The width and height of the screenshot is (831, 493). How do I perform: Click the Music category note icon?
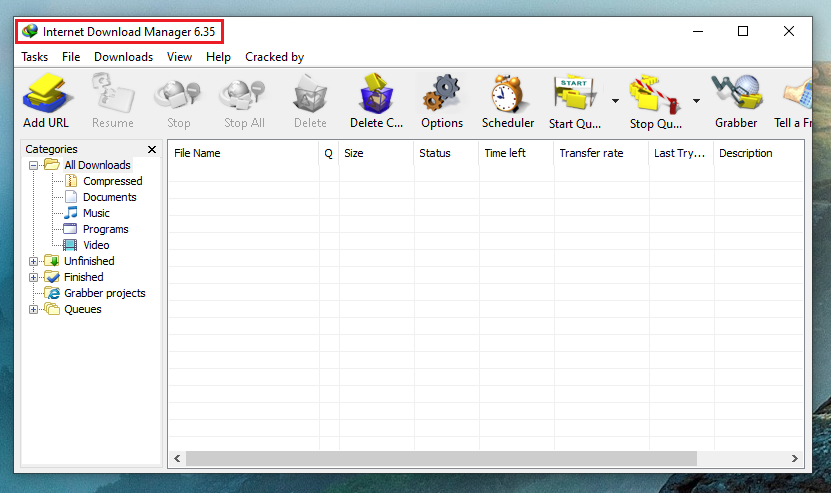71,213
